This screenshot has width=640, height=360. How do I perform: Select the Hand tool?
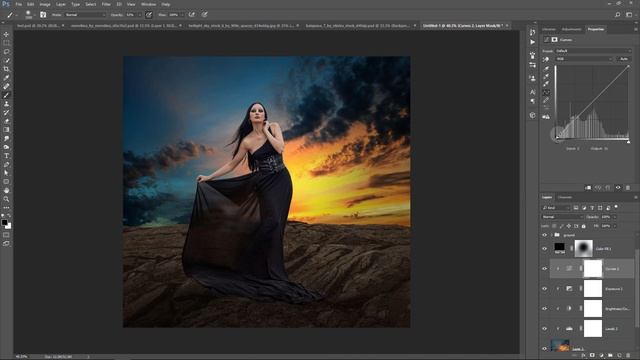6,190
